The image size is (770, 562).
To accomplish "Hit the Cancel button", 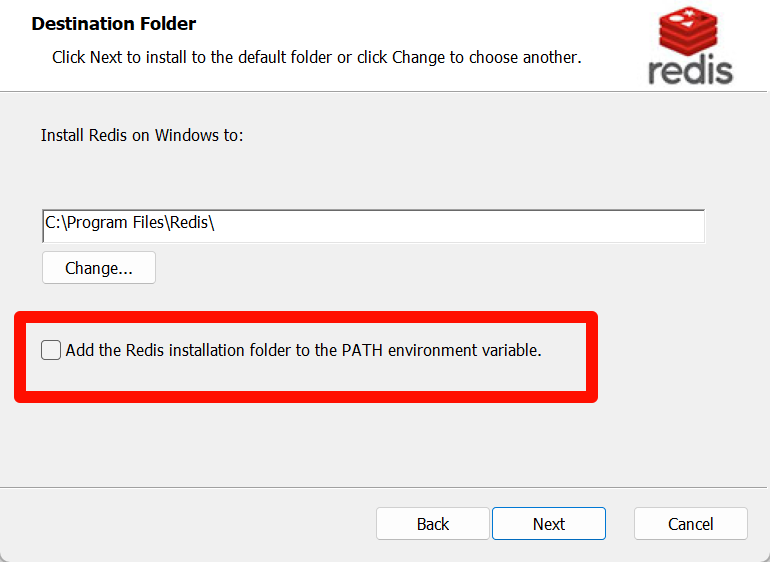I will tap(690, 524).
